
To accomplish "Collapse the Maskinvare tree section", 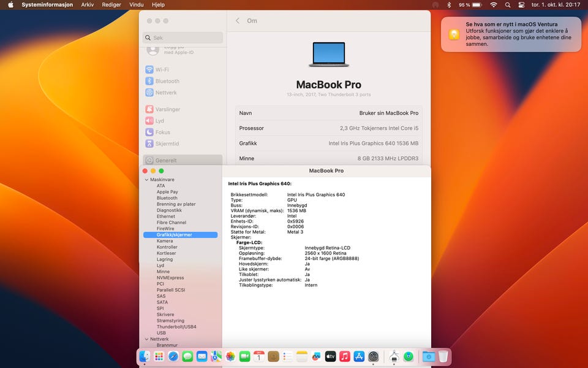I will tap(146, 180).
